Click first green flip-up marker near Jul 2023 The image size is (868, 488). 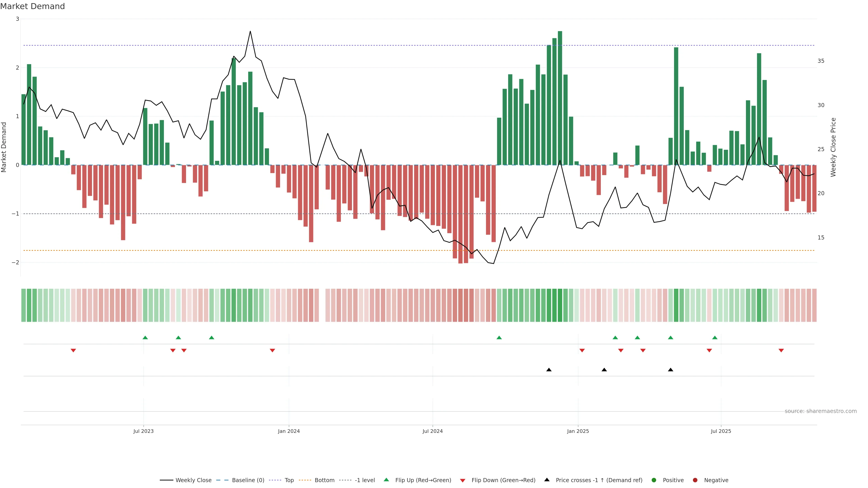click(x=145, y=338)
